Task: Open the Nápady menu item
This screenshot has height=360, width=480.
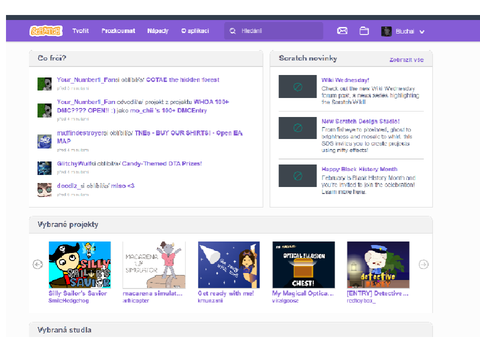Action: [x=158, y=31]
